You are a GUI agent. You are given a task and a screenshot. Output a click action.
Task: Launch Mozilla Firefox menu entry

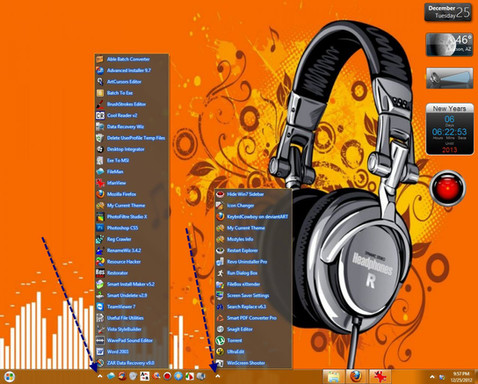tap(121, 194)
